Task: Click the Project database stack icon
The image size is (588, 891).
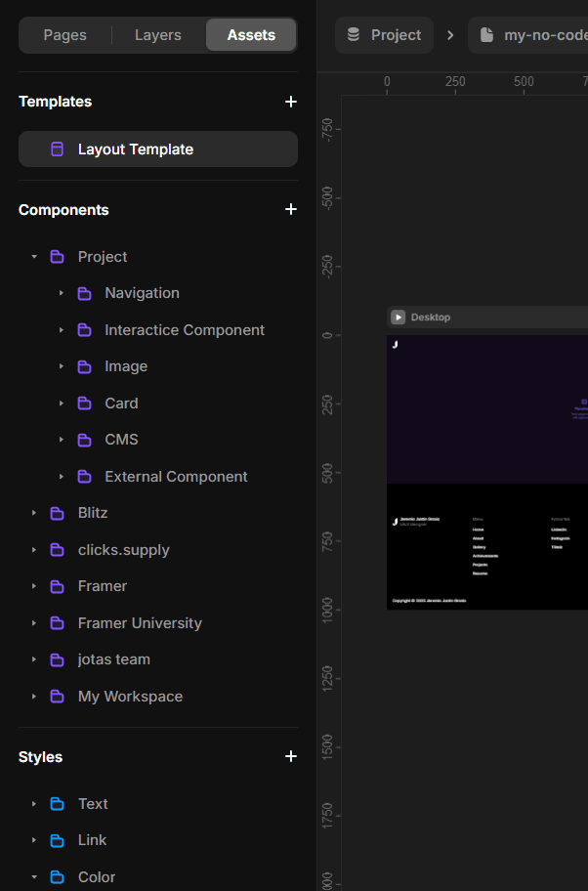Action: pos(354,35)
